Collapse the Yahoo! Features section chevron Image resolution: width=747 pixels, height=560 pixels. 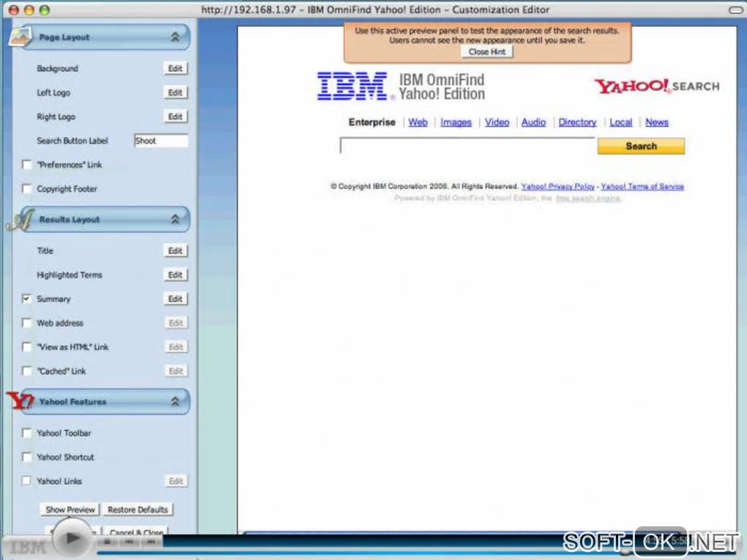[x=175, y=402]
